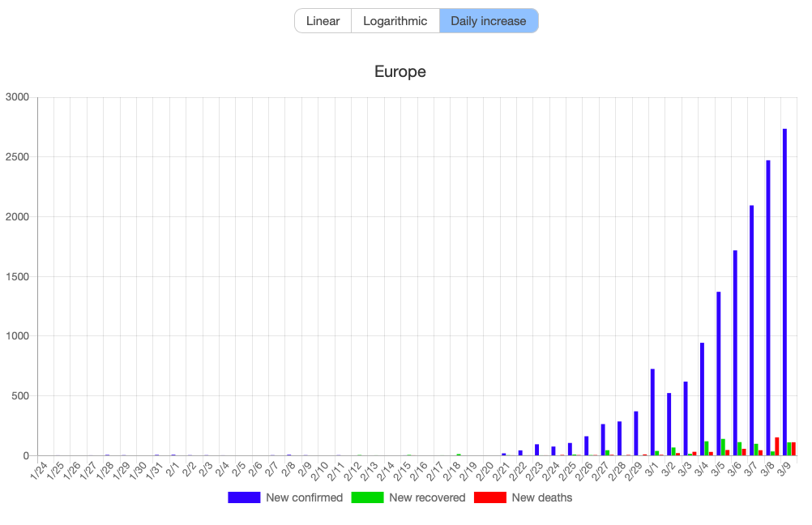Click the blue confirmed bar for 3/7
The width and height of the screenshot is (812, 525).
coord(752,331)
